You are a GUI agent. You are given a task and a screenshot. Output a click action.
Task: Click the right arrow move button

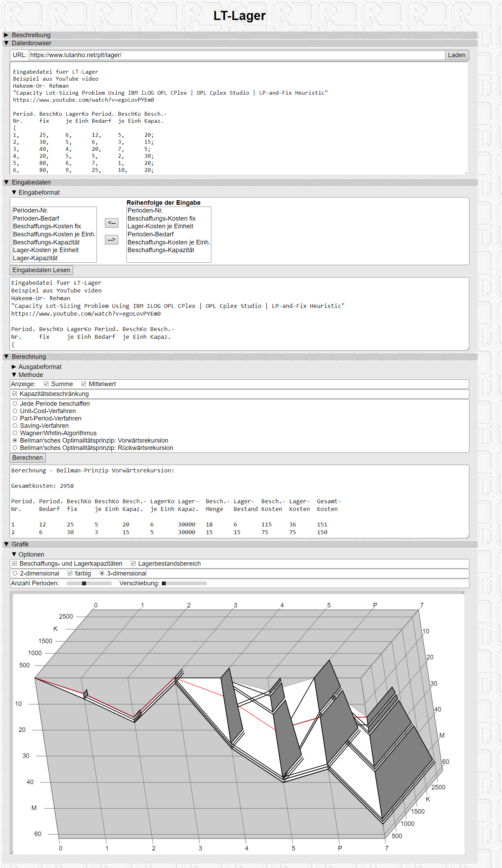click(x=111, y=240)
